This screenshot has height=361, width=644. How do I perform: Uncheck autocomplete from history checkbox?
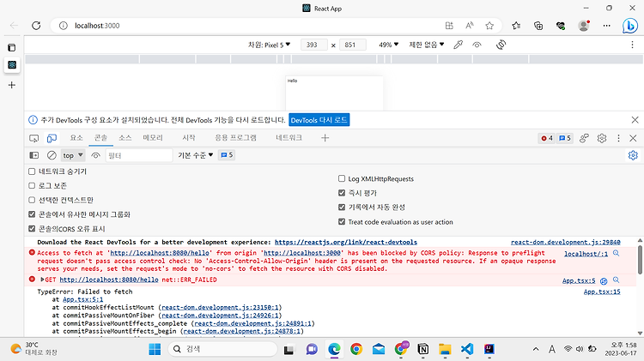[x=342, y=208]
